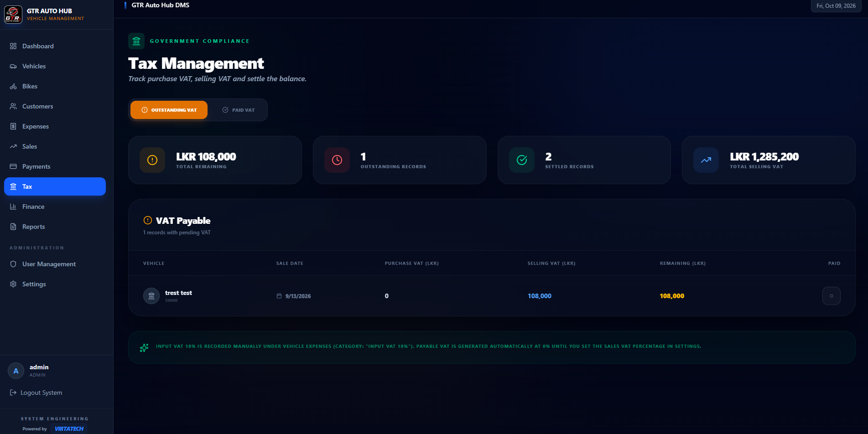Open the Tax menu item
Screen dimensions: 868x434
coord(55,186)
